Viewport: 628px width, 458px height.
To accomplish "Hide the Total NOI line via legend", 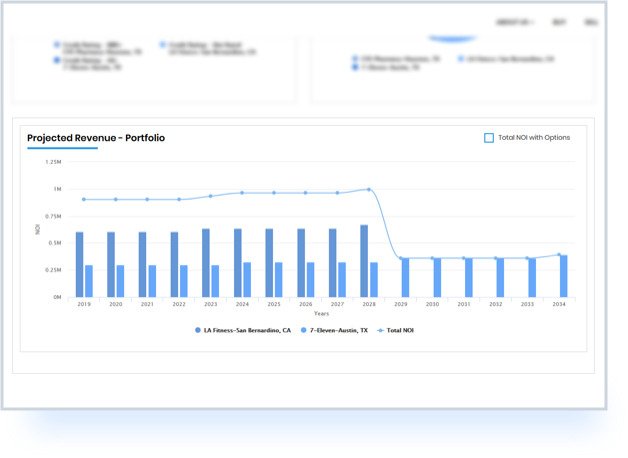I will click(x=396, y=329).
